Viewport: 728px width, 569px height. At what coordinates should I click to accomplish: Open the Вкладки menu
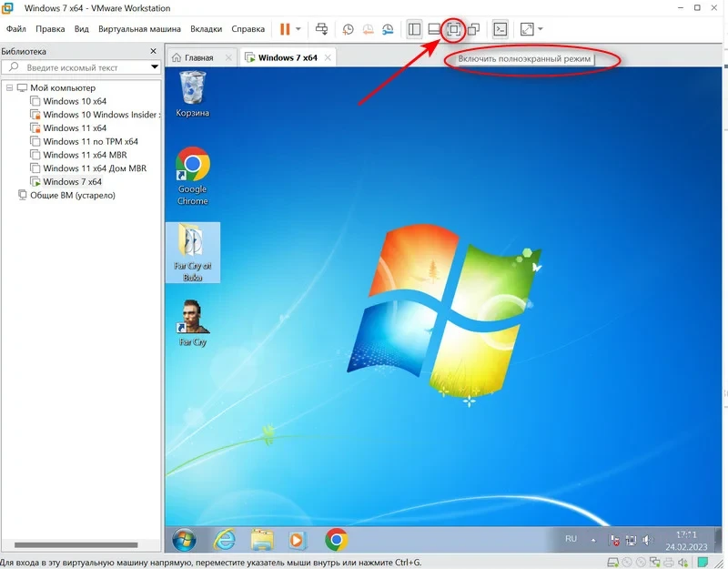(x=207, y=29)
